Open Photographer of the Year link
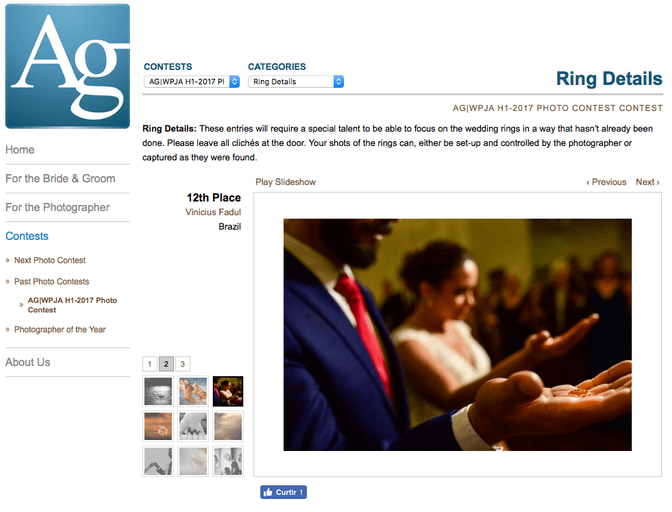This screenshot has width=672, height=512. coord(60,329)
